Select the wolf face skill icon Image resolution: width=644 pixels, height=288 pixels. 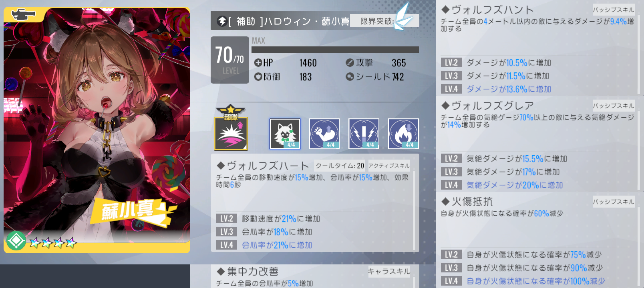[285, 134]
